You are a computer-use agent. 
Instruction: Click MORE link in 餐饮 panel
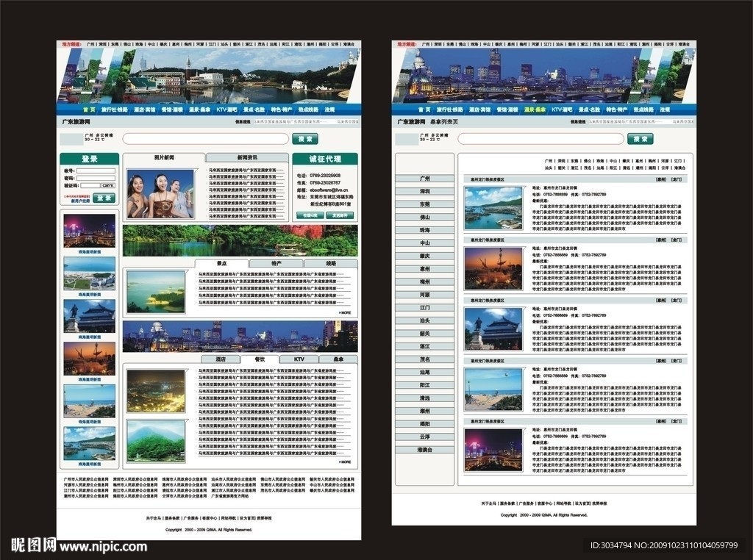coord(346,462)
